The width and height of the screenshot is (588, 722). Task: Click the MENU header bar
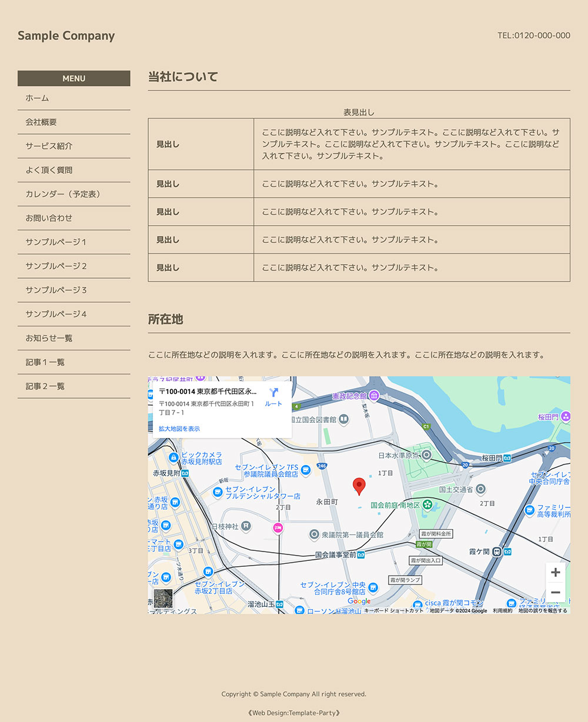[x=74, y=78]
